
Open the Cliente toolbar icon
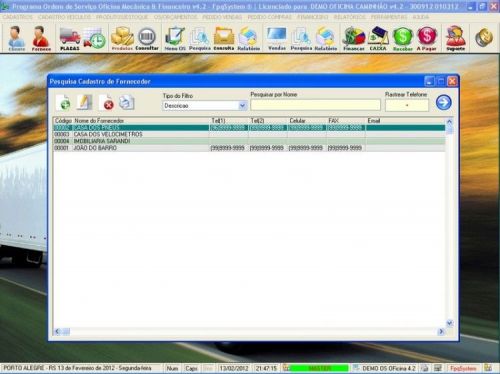pos(16,38)
